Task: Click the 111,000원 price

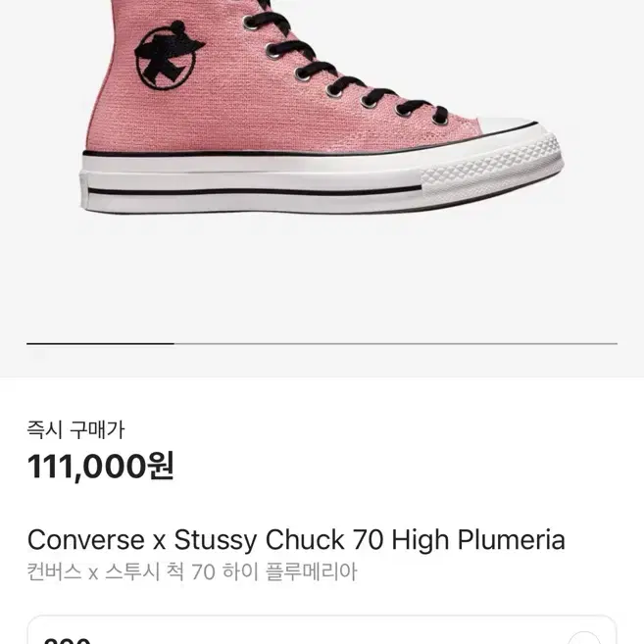Action: [101, 466]
